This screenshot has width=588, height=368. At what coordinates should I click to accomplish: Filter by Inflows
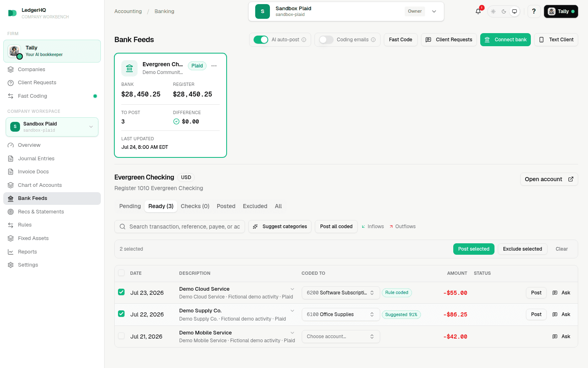point(373,227)
